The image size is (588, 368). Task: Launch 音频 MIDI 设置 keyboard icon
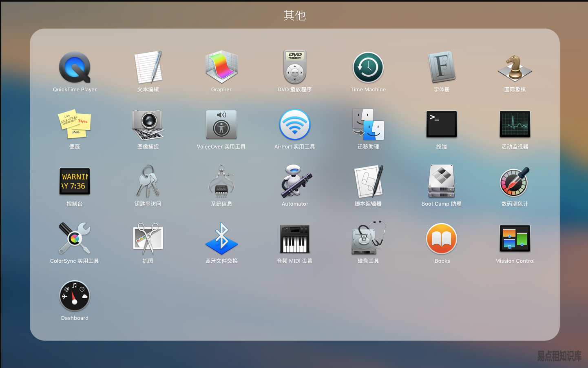pos(295,239)
